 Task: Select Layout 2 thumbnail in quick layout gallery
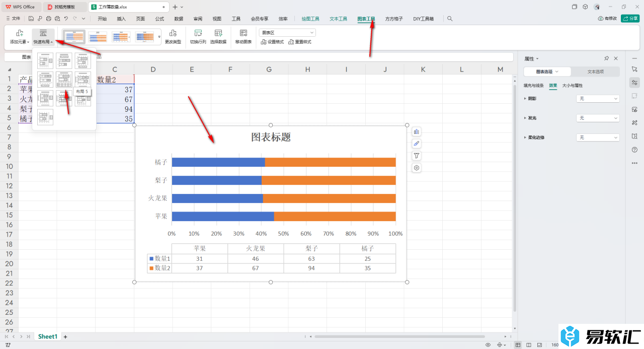click(x=64, y=61)
